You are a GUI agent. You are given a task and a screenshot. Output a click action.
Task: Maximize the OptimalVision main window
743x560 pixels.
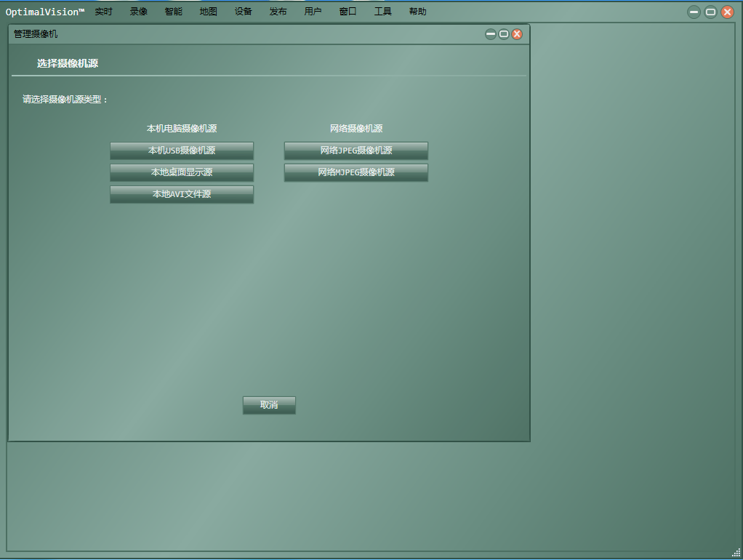[710, 12]
